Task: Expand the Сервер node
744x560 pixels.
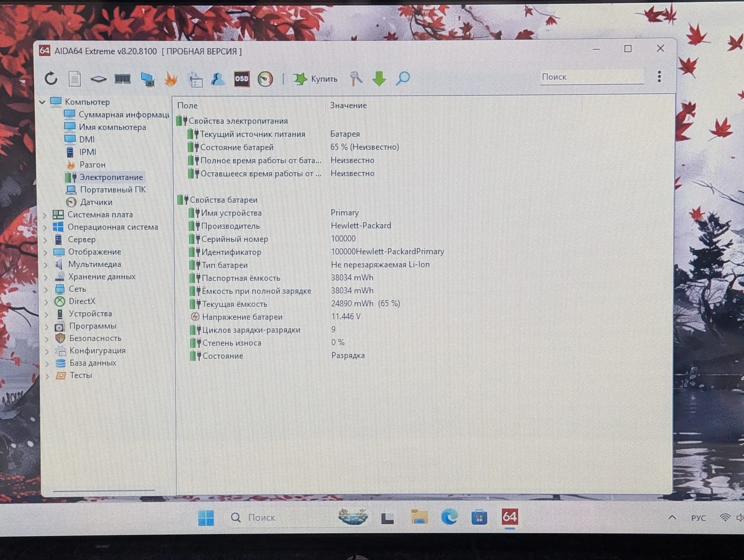Action: (x=45, y=240)
